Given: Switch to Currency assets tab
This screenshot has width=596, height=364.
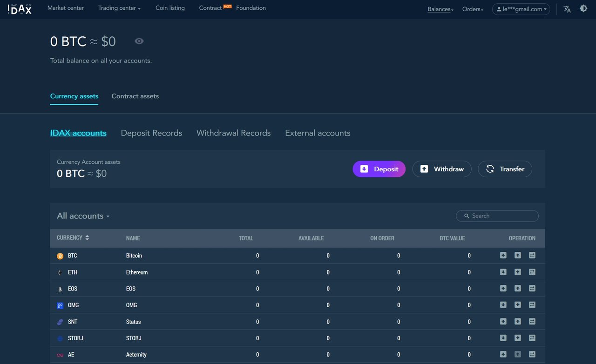Looking at the screenshot, I should click(x=74, y=96).
